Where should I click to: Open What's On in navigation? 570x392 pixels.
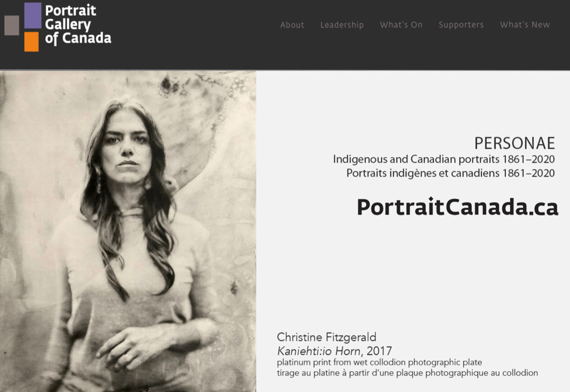click(401, 25)
